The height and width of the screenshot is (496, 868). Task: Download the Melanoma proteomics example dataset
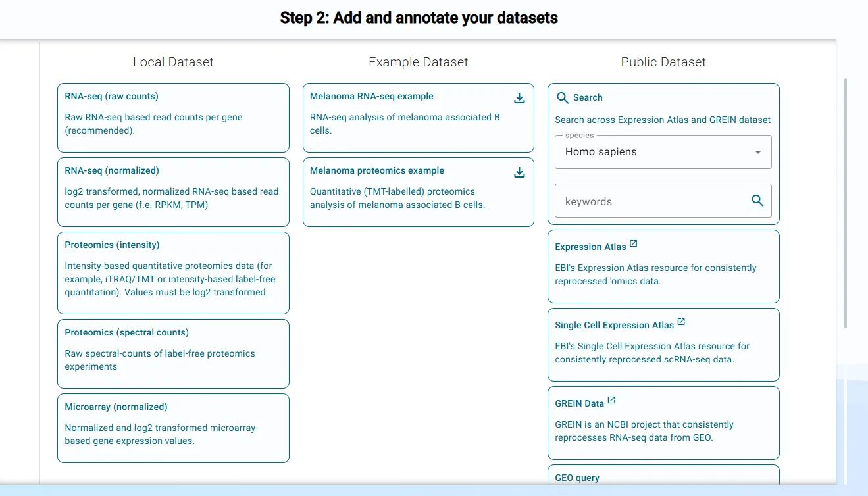(519, 172)
